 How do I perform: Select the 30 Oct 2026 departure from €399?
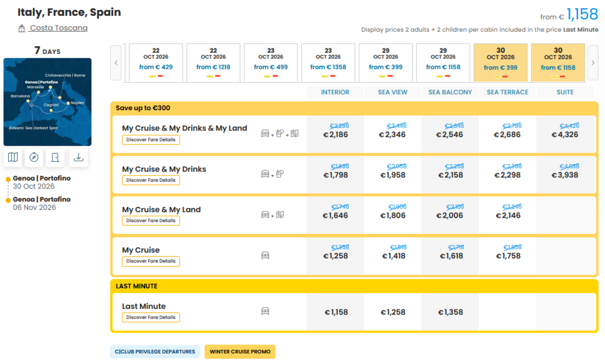click(501, 63)
